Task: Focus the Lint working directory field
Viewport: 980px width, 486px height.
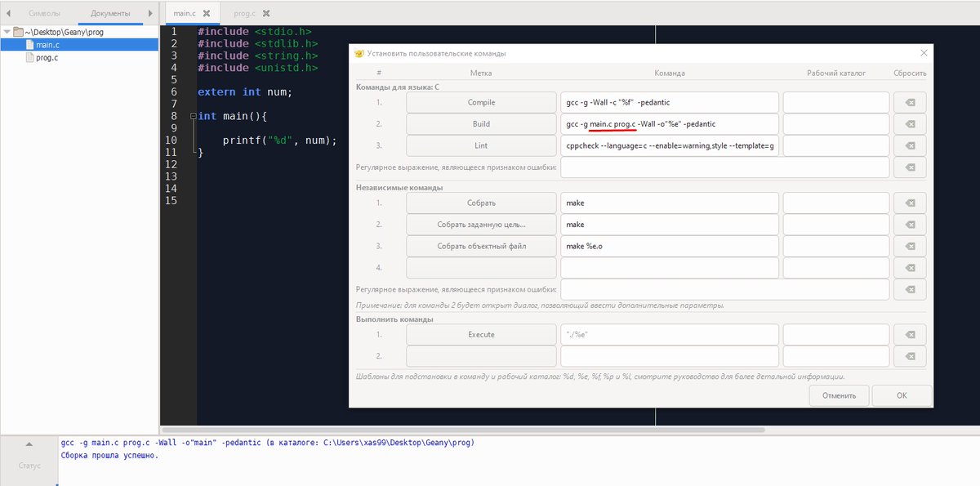Action: [836, 145]
